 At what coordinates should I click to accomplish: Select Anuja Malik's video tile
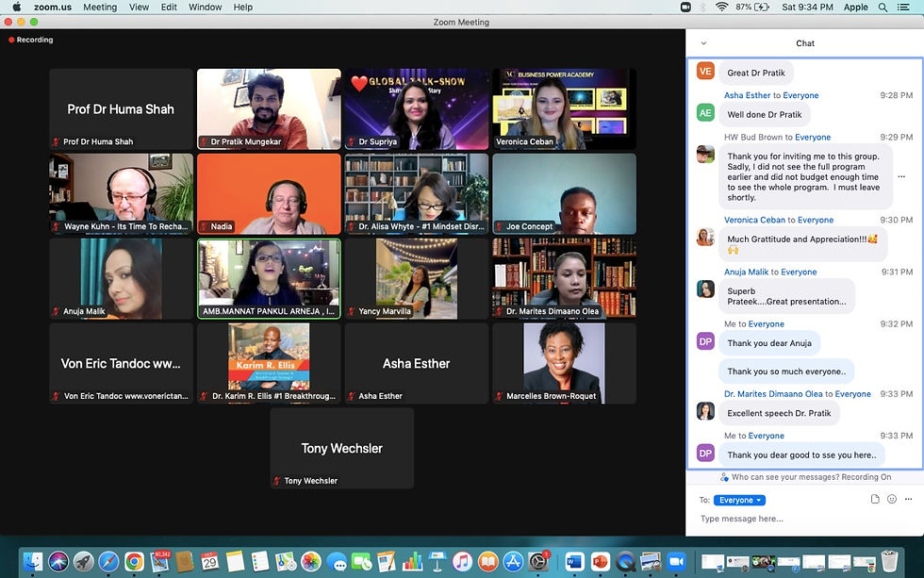[121, 279]
